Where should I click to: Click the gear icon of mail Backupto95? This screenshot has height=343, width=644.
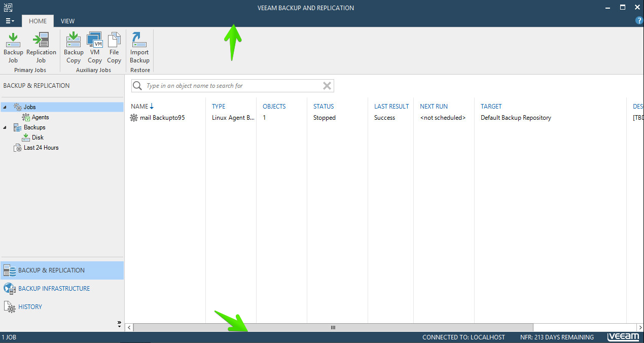[x=134, y=118]
